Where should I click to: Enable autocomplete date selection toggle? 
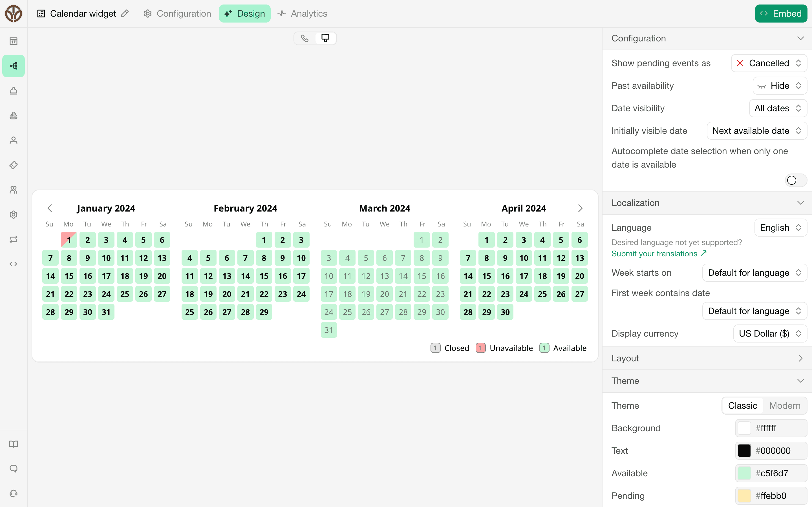click(x=796, y=180)
